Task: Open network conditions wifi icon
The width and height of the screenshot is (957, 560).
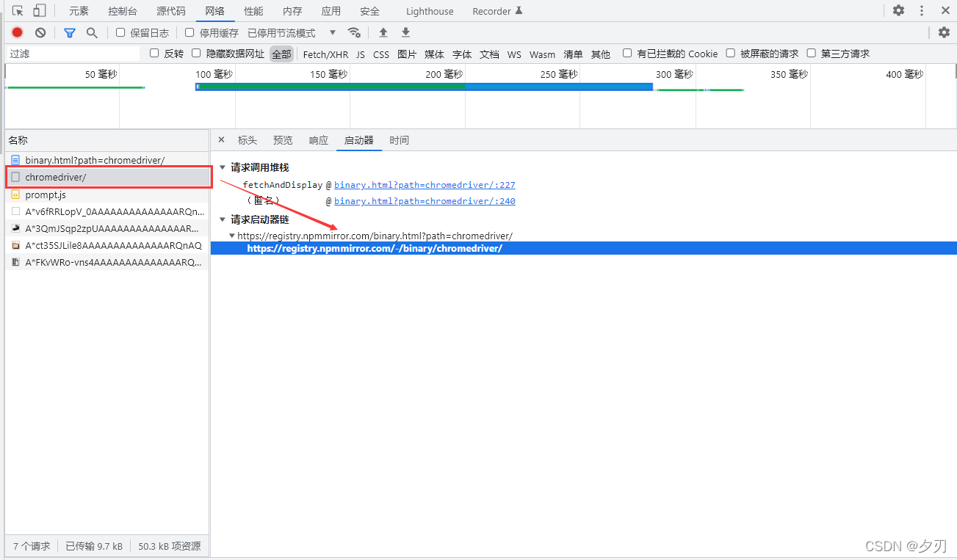Action: click(354, 33)
